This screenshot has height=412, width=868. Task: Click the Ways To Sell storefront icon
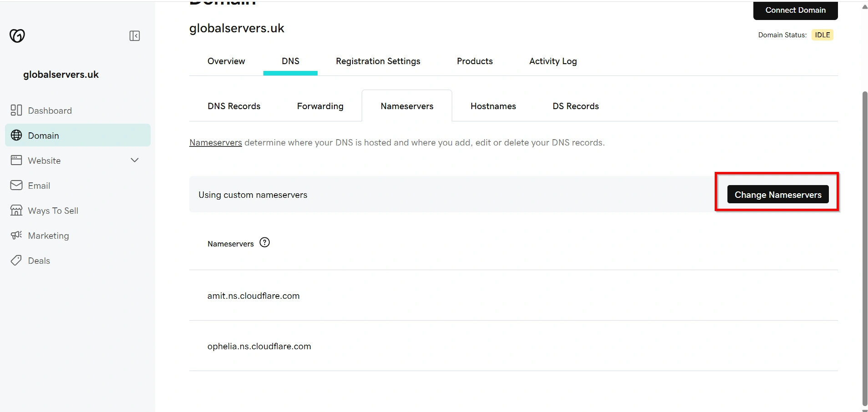(x=16, y=210)
